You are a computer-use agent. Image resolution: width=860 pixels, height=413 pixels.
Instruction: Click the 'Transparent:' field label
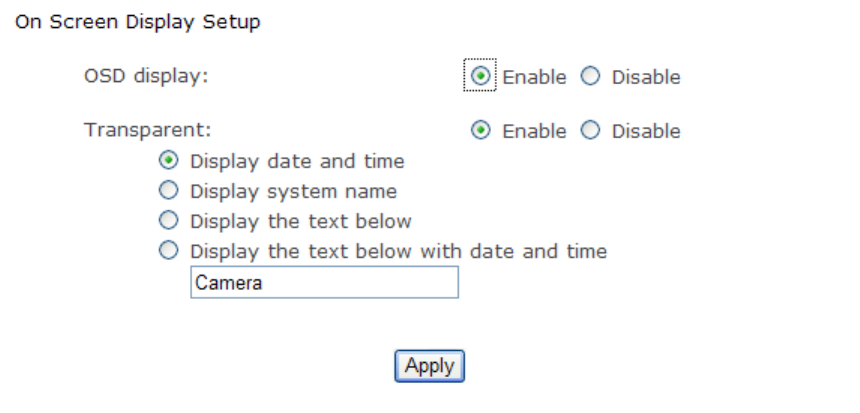[148, 131]
